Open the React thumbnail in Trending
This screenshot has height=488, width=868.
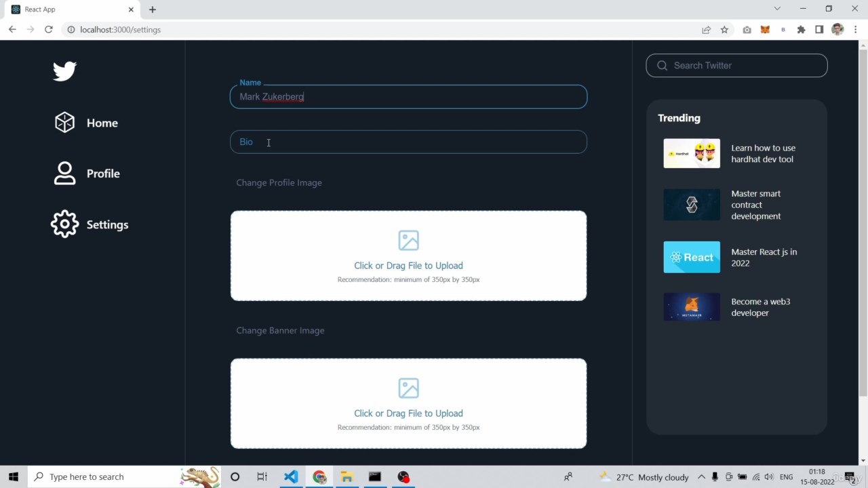point(692,258)
